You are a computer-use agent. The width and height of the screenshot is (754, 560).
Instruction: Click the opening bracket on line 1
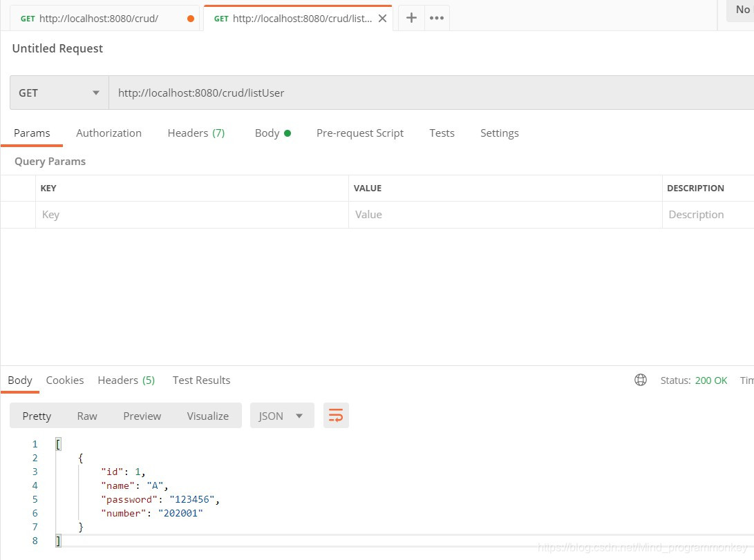[x=58, y=444]
